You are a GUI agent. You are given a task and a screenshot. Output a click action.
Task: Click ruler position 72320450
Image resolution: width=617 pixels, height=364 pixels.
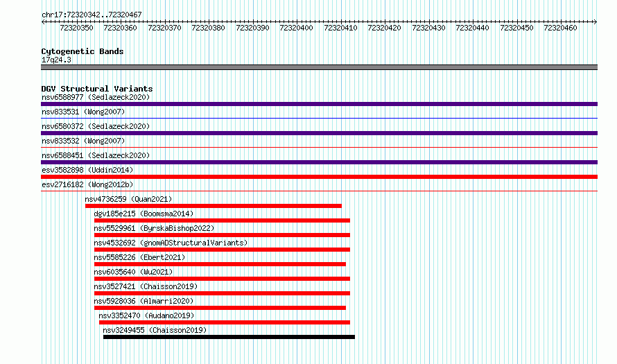click(x=516, y=28)
